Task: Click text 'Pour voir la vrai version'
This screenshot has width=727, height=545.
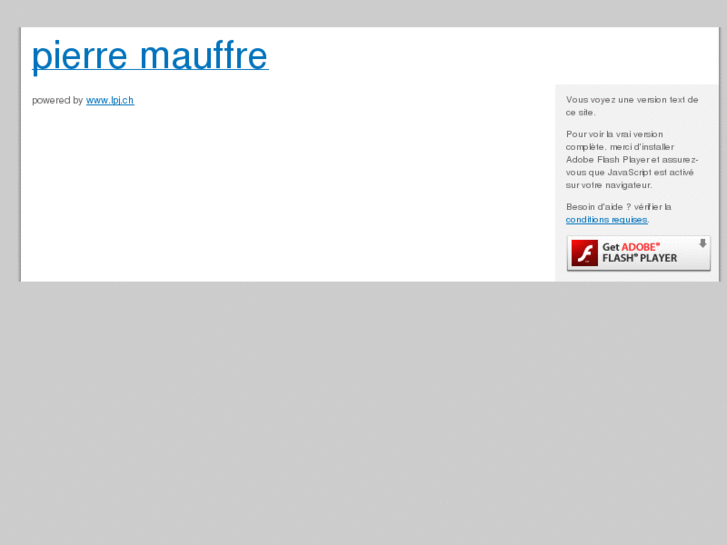Action: pyautogui.click(x=614, y=134)
